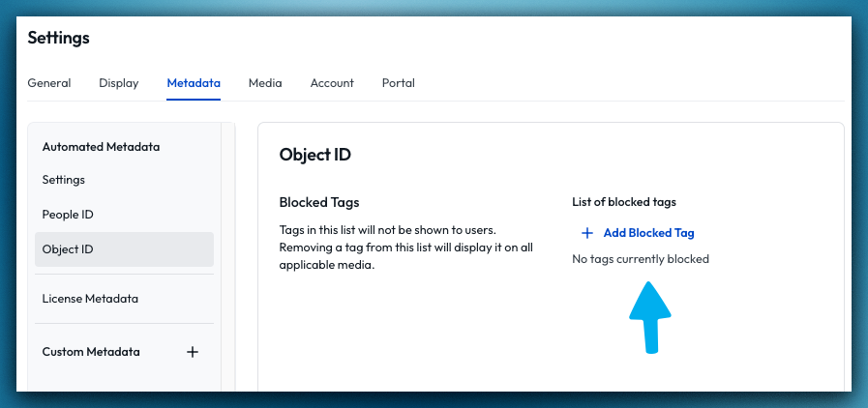
Task: Go to the Media tab
Action: [x=265, y=83]
